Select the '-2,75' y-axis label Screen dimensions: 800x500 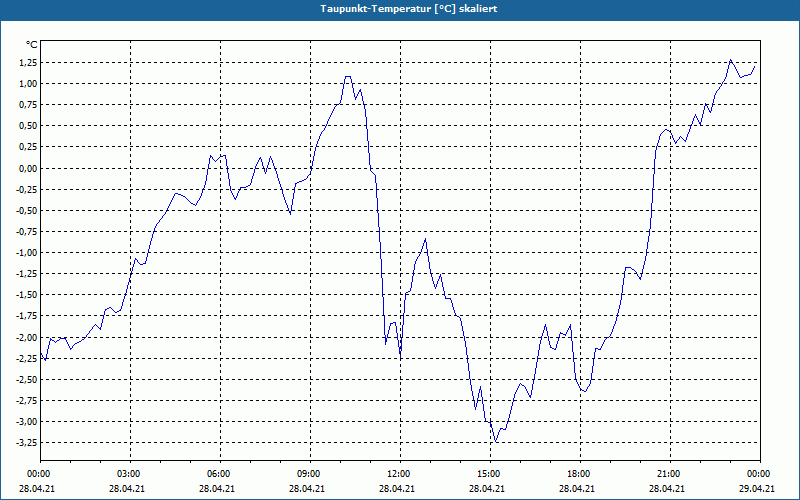point(27,401)
